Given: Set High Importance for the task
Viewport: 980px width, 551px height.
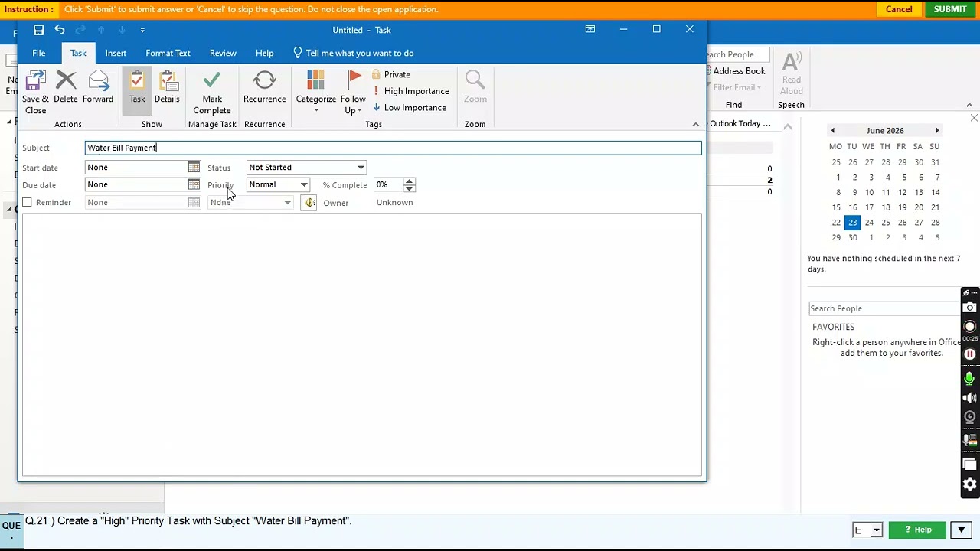Looking at the screenshot, I should coord(411,91).
